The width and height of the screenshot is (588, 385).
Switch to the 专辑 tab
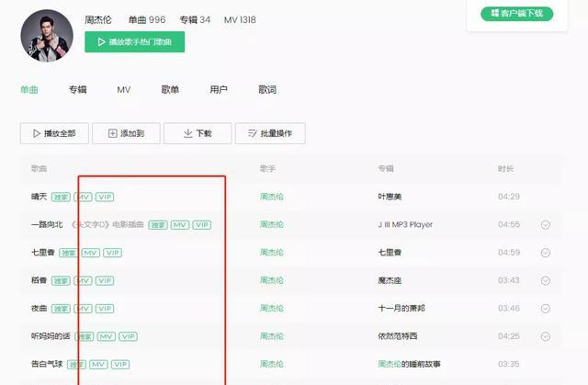click(x=77, y=90)
